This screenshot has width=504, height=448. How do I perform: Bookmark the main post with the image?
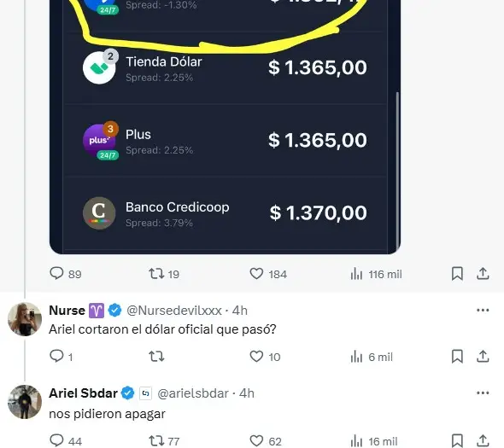(x=457, y=274)
